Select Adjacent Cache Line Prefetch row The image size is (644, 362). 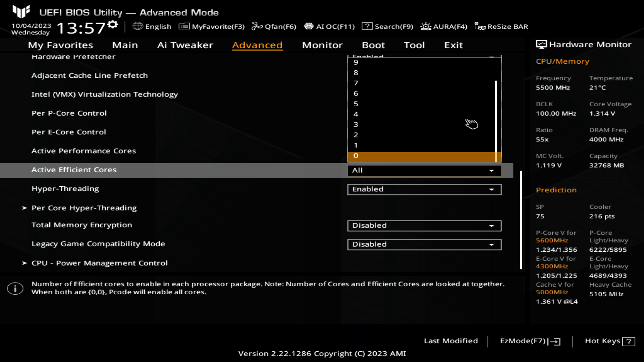(x=89, y=75)
